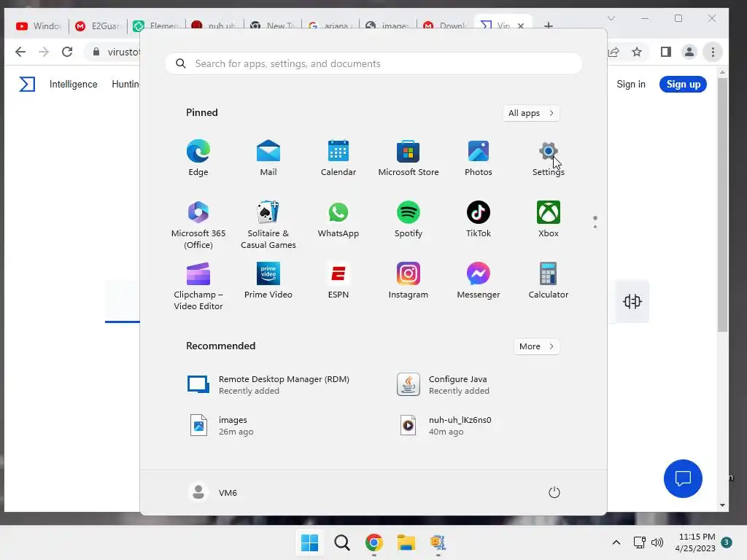Open File Explorer from the taskbar
This screenshot has width=747, height=560.
(406, 542)
